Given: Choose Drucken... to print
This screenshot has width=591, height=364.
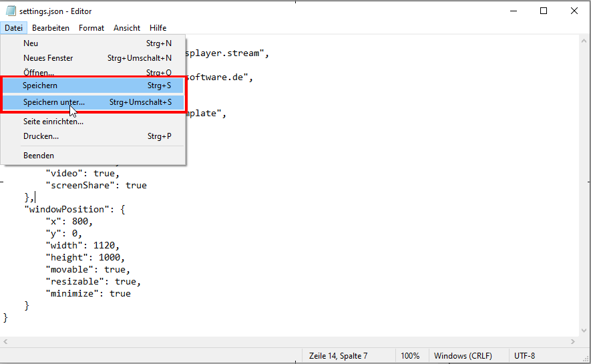Looking at the screenshot, I should pyautogui.click(x=41, y=136).
